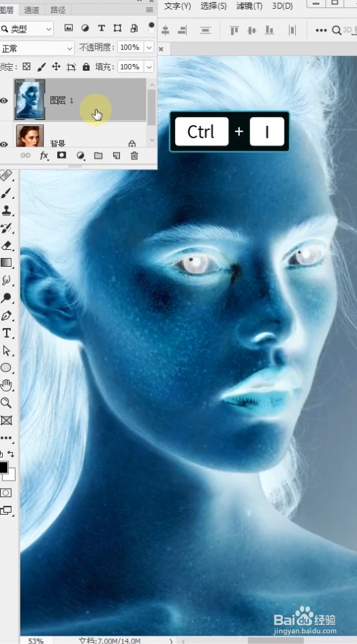The image size is (357, 644).
Task: Add a layer style with fx button
Action: [44, 155]
